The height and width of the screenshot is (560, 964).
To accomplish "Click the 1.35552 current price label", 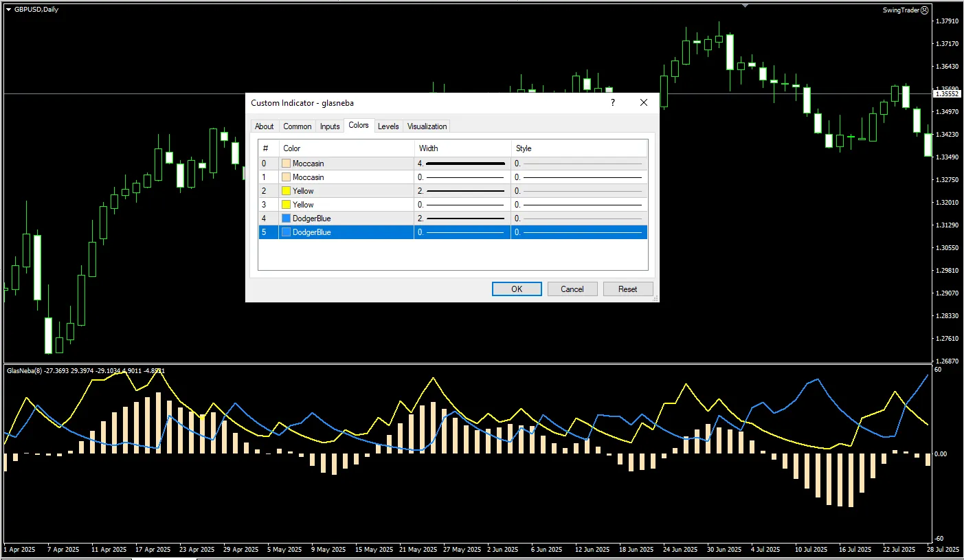I will pos(946,93).
